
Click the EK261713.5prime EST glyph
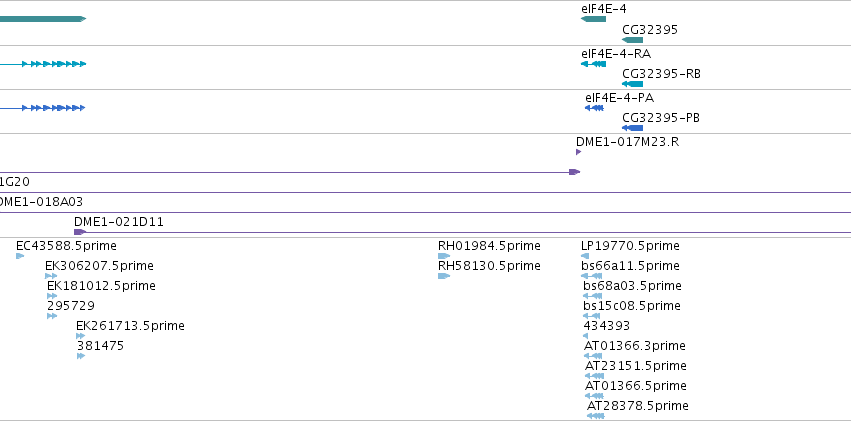[x=80, y=336]
